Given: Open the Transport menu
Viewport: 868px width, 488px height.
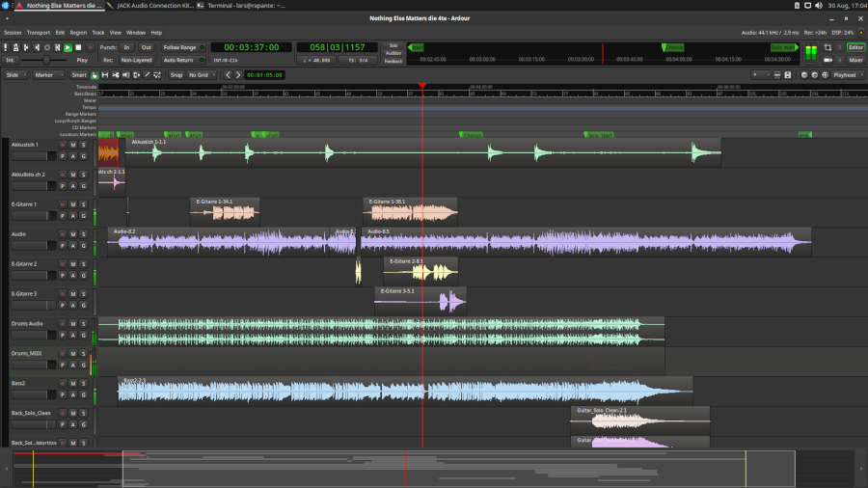Looking at the screenshot, I should [38, 32].
